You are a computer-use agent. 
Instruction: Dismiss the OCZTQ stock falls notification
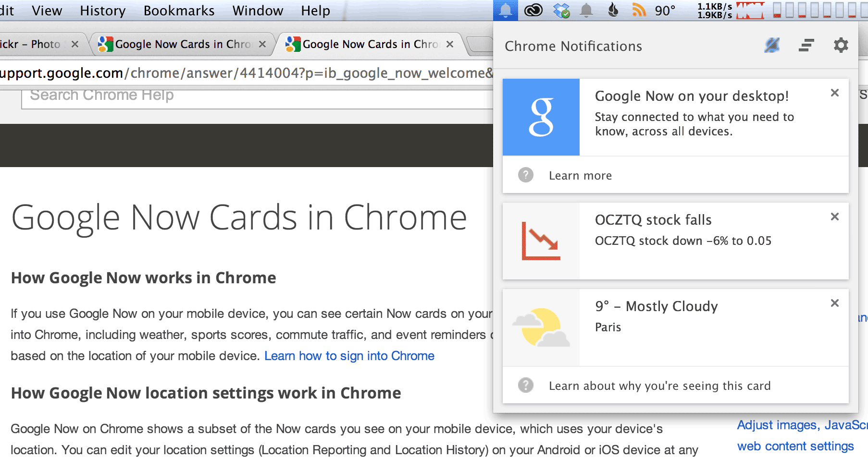(835, 217)
